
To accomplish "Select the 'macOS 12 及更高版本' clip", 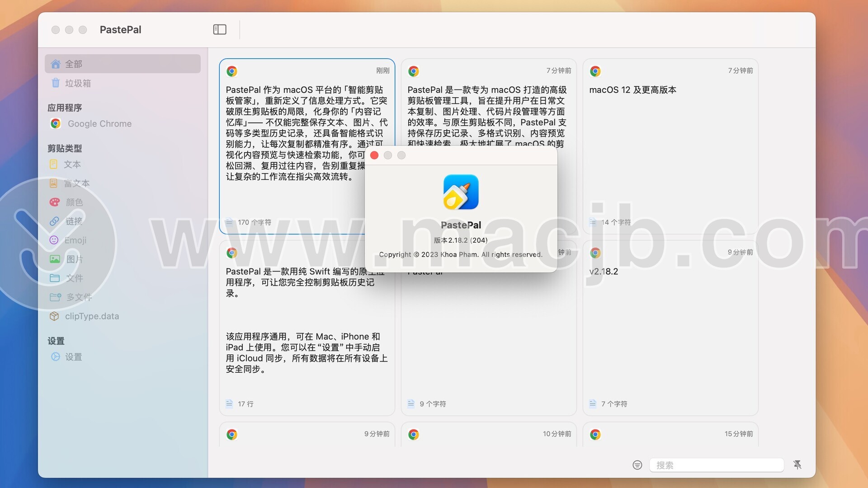I will [x=670, y=146].
